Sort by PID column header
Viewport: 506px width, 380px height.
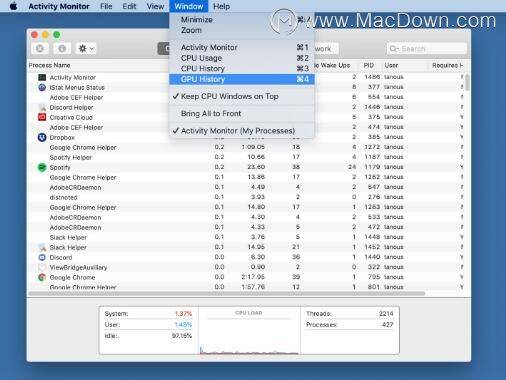click(x=368, y=65)
